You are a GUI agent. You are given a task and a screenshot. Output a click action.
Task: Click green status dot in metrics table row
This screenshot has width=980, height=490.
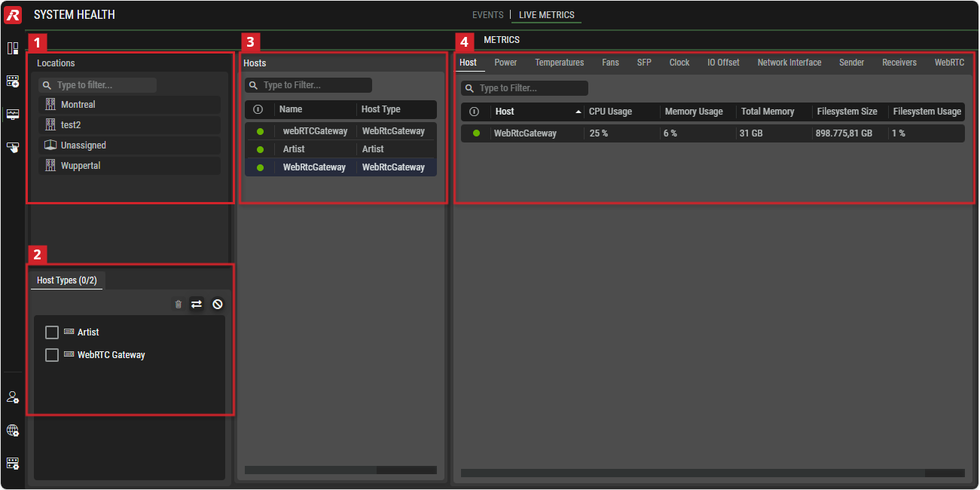click(476, 133)
